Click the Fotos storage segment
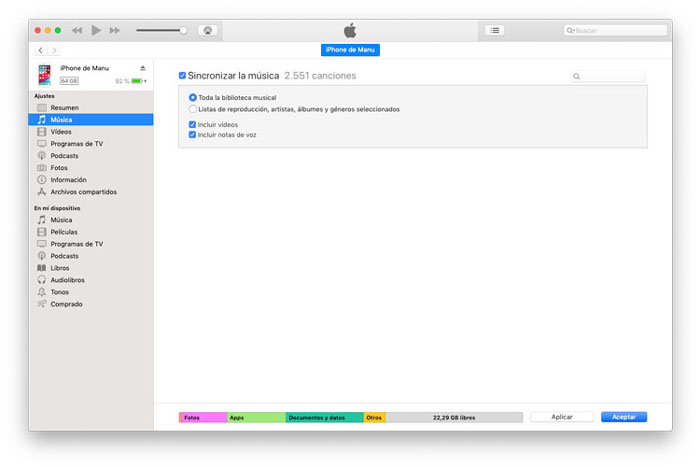 coord(203,418)
